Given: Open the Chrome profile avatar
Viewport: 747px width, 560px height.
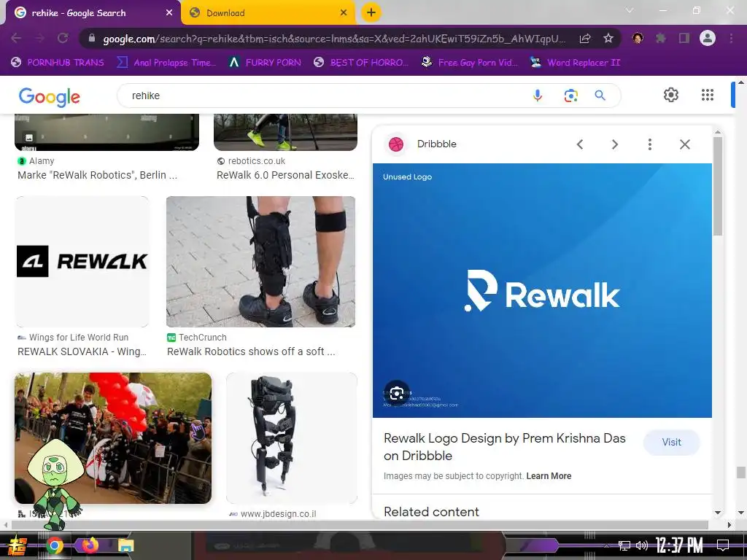Looking at the screenshot, I should pyautogui.click(x=708, y=38).
